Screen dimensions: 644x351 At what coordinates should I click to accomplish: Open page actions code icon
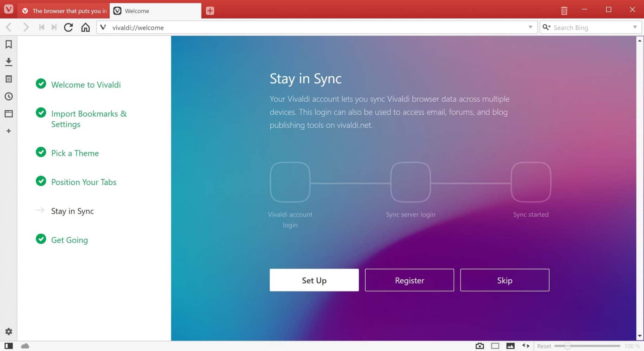pos(526,346)
